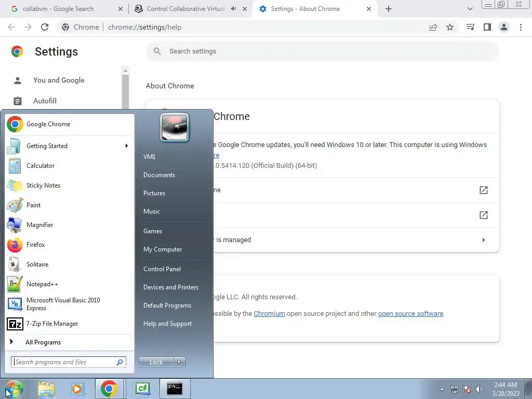Open Magnifier tool
The image size is (532, 399).
pyautogui.click(x=70, y=224)
